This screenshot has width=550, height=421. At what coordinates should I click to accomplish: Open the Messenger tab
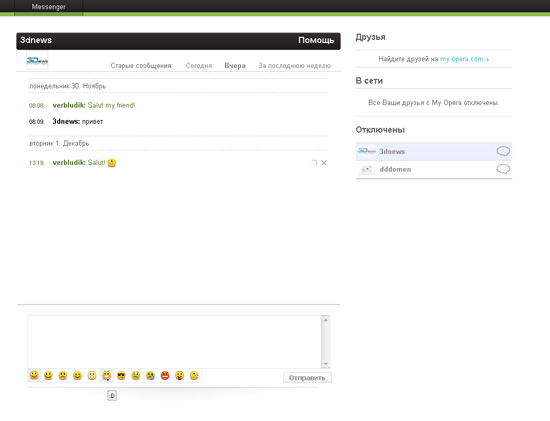pyautogui.click(x=48, y=7)
